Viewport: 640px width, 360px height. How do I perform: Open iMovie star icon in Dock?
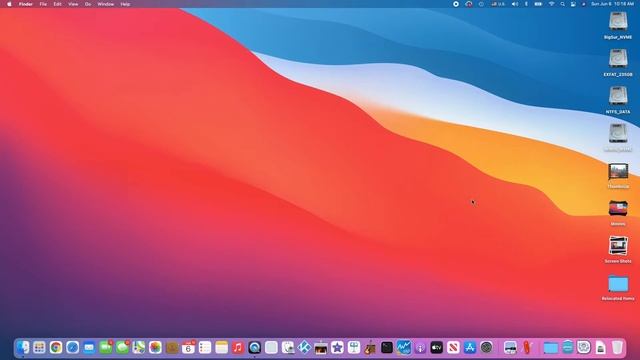(337, 347)
